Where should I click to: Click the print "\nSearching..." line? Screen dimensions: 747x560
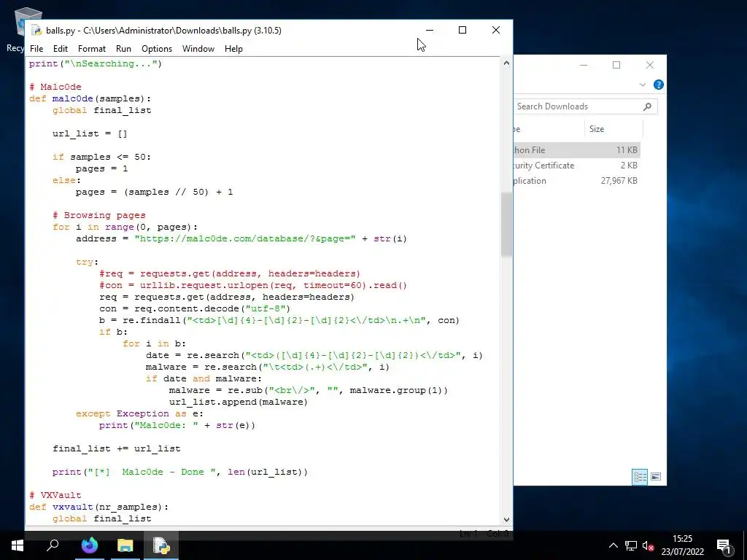[96, 63]
